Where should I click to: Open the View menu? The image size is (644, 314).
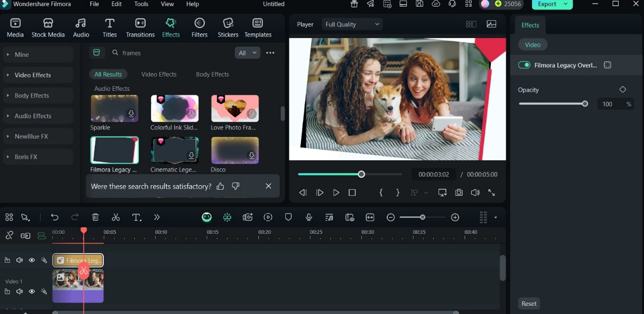pos(167,4)
